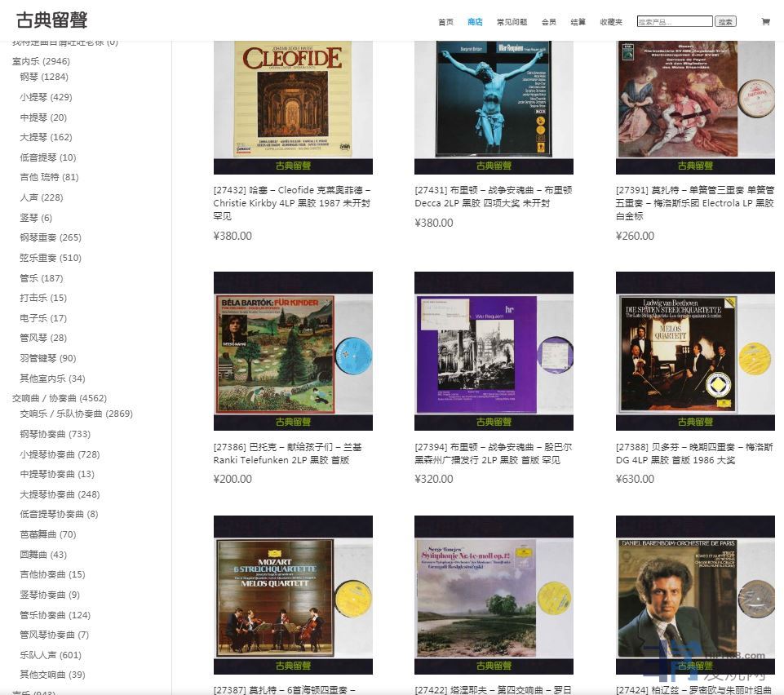View the Béla Bartók Für Kinder cover
This screenshot has height=695, width=784.
[x=293, y=351]
